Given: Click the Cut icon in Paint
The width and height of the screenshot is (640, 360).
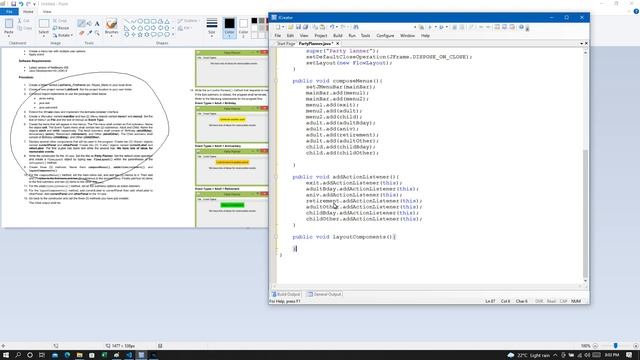Looking at the screenshot, I should click(23, 20).
